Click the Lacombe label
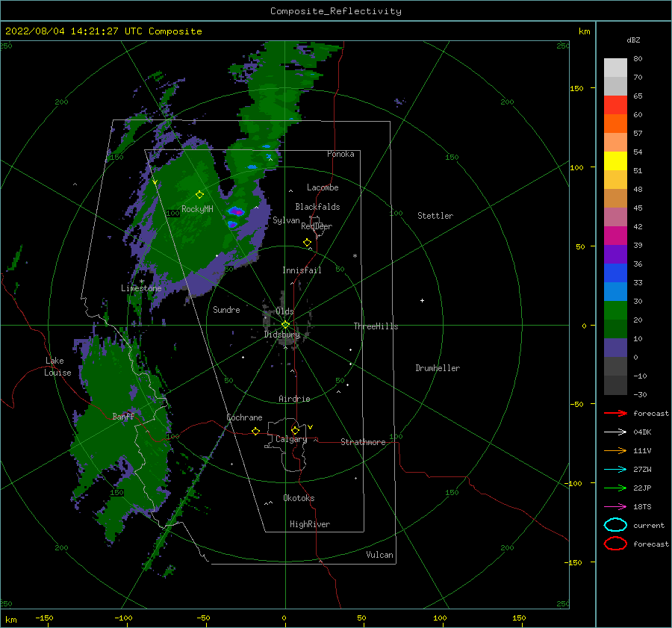The height and width of the screenshot is (628, 672). 323,187
